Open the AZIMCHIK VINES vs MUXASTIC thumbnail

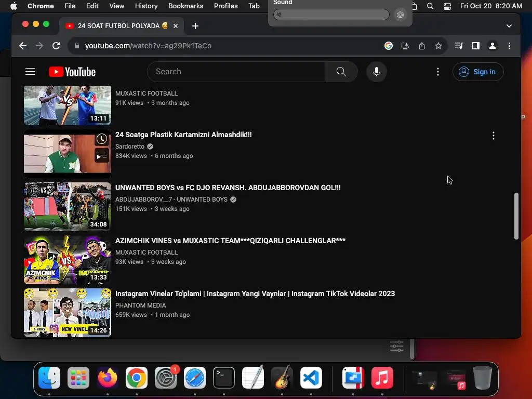[x=68, y=260]
